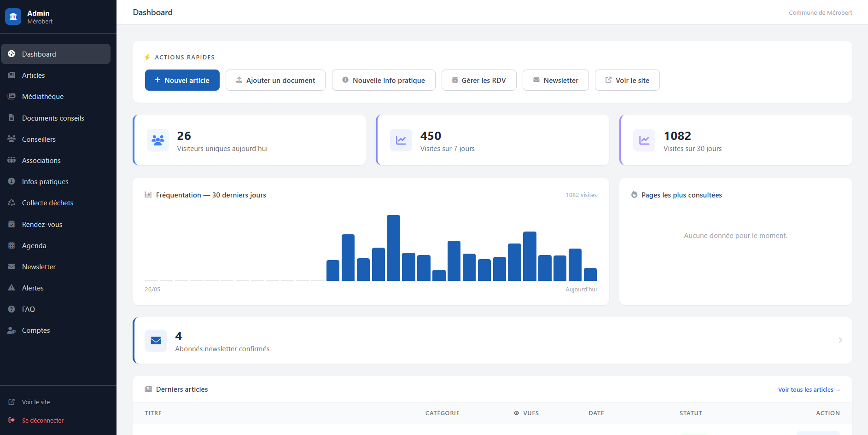Click the Infos pratiques info icon
The width and height of the screenshot is (868, 435).
tap(12, 181)
